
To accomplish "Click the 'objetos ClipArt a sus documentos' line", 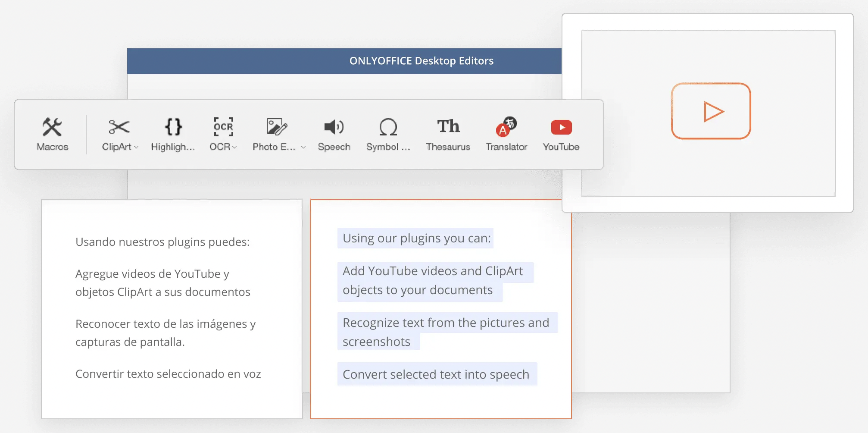I will tap(162, 292).
